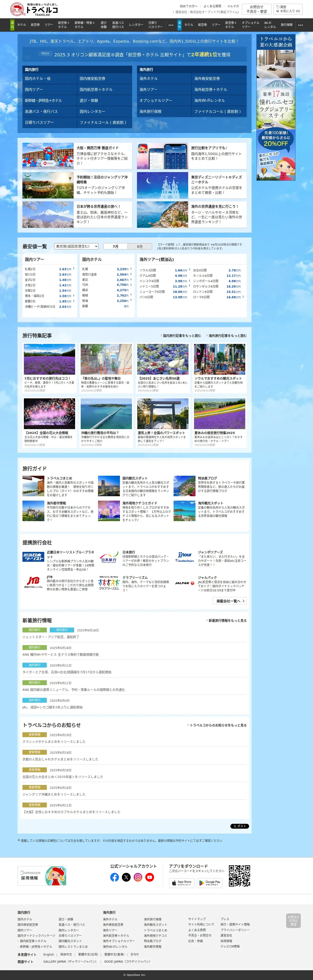Click the 国内 nav ホテル menu item
The width and height of the screenshot is (313, 980).
[x=22, y=25]
